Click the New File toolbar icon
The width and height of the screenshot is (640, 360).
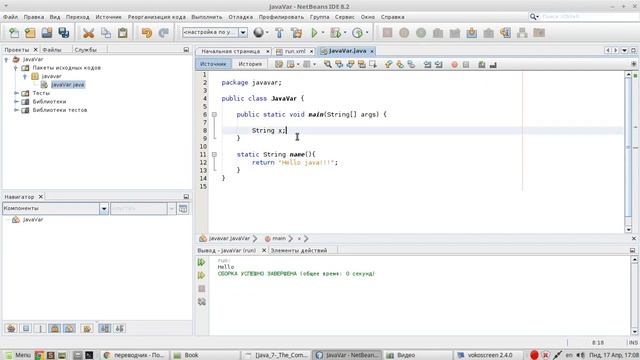(13, 33)
